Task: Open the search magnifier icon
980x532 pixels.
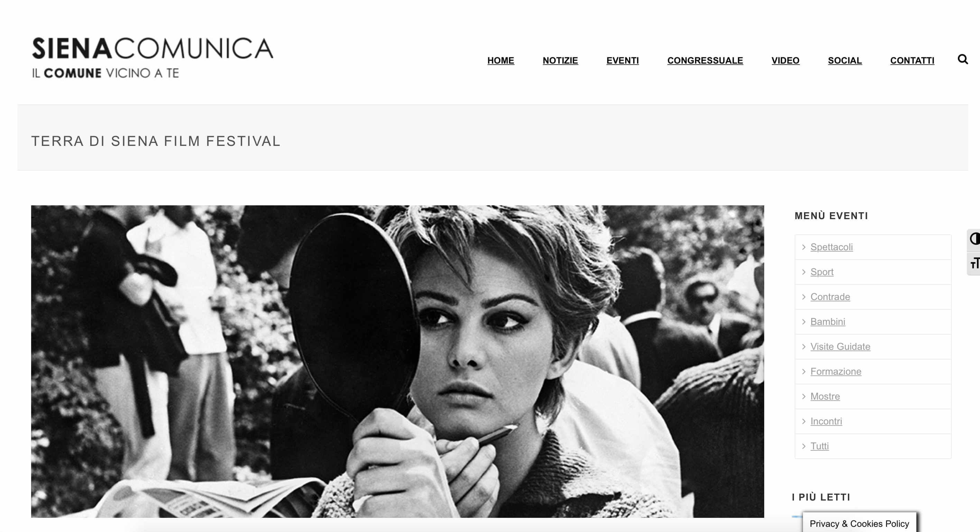Action: tap(963, 59)
